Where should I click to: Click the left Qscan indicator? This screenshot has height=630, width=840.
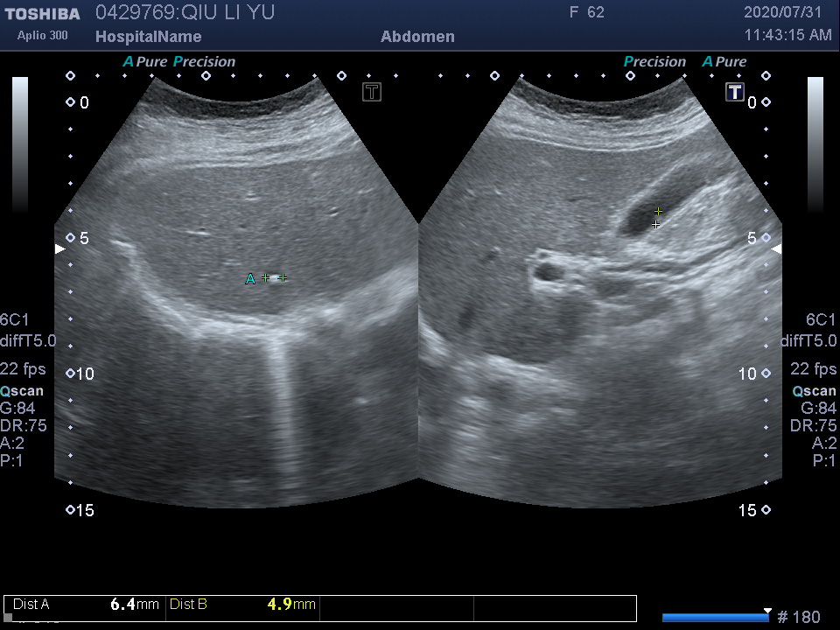tap(22, 391)
